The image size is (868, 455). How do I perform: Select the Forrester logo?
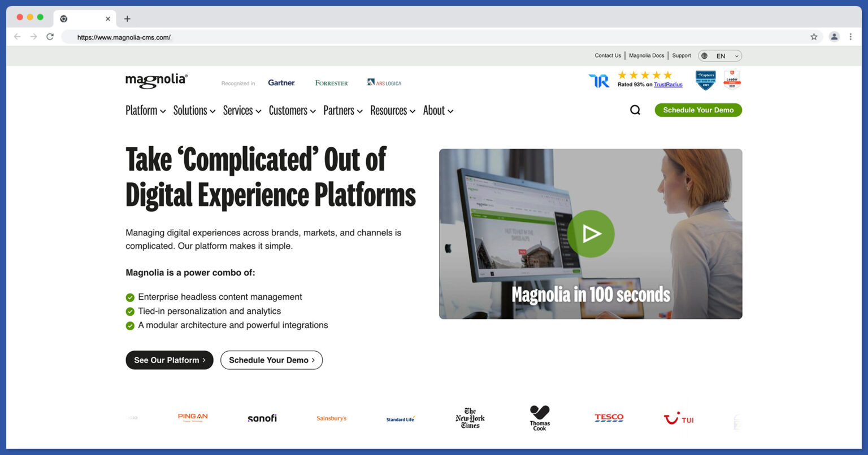(x=331, y=82)
